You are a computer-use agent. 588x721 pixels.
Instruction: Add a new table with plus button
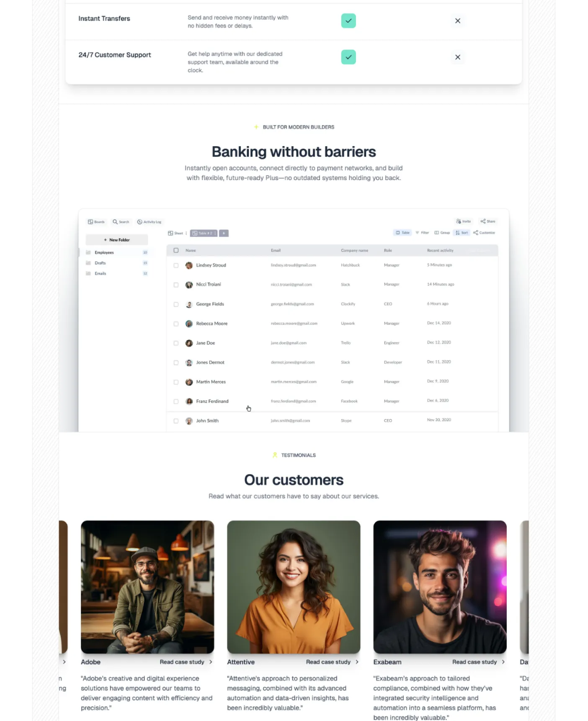point(224,233)
